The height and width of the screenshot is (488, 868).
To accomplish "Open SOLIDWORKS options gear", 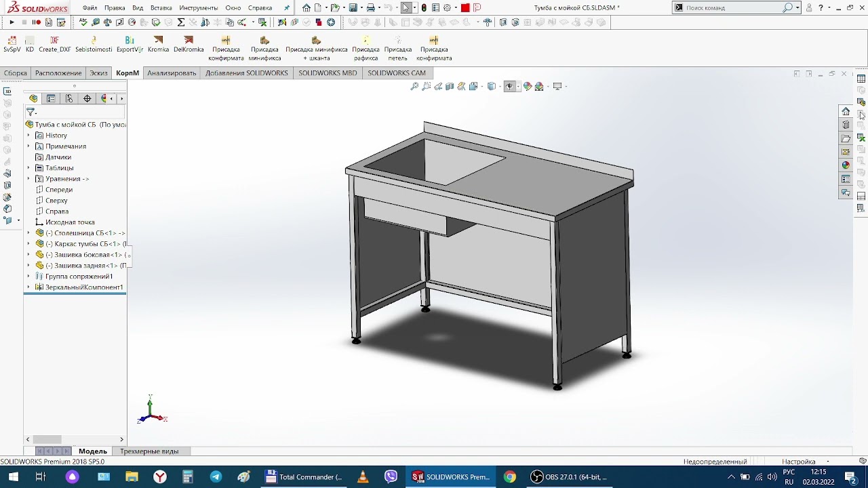I will (x=447, y=8).
